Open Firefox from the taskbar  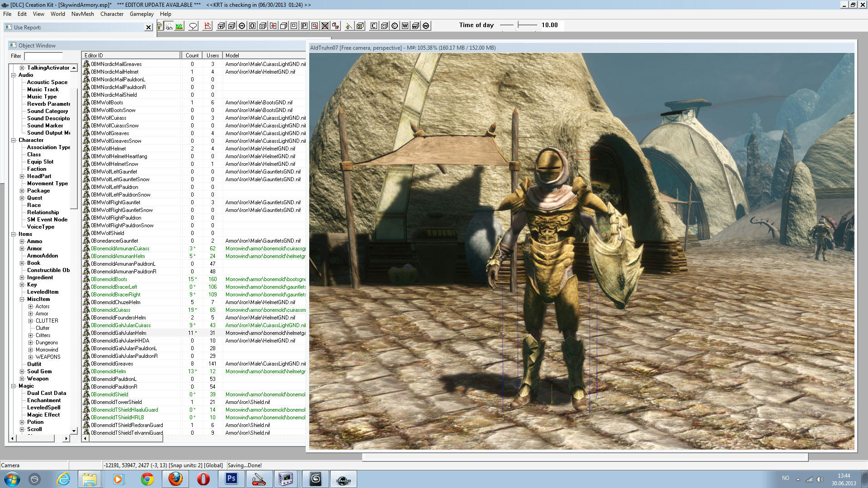pyautogui.click(x=175, y=479)
